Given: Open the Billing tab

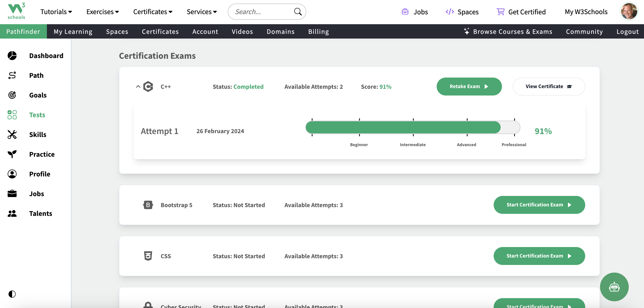Looking at the screenshot, I should pos(318,31).
